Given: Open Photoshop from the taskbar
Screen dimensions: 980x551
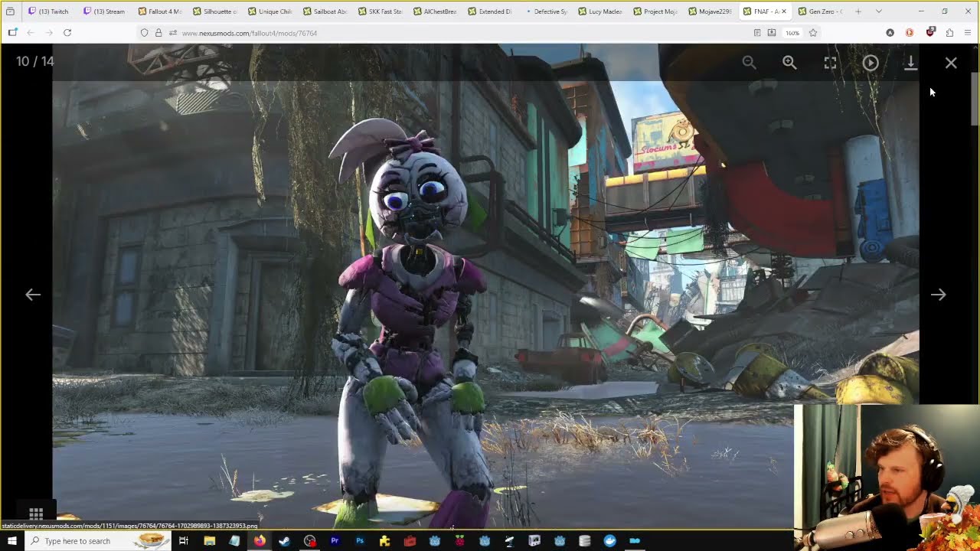Looking at the screenshot, I should [x=360, y=541].
